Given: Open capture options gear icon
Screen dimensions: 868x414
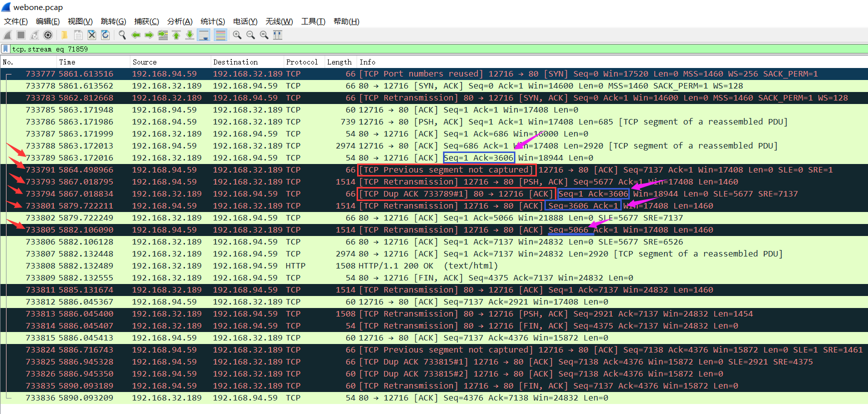Looking at the screenshot, I should pos(48,35).
